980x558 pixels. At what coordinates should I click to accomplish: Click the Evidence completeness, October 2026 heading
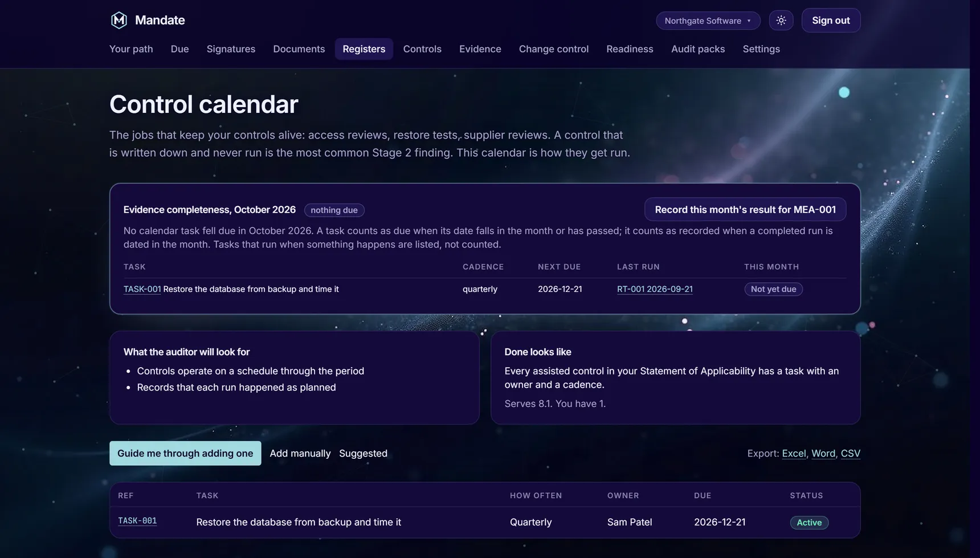pos(210,210)
